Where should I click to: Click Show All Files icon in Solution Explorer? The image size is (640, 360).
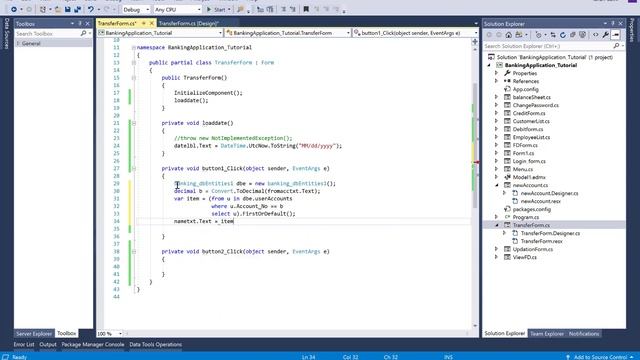pyautogui.click(x=582, y=35)
